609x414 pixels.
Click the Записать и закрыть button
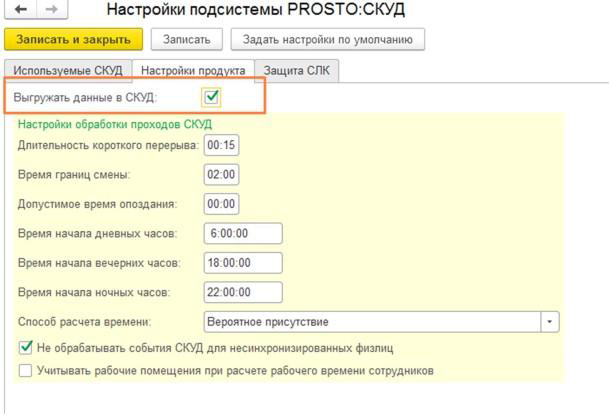(73, 40)
